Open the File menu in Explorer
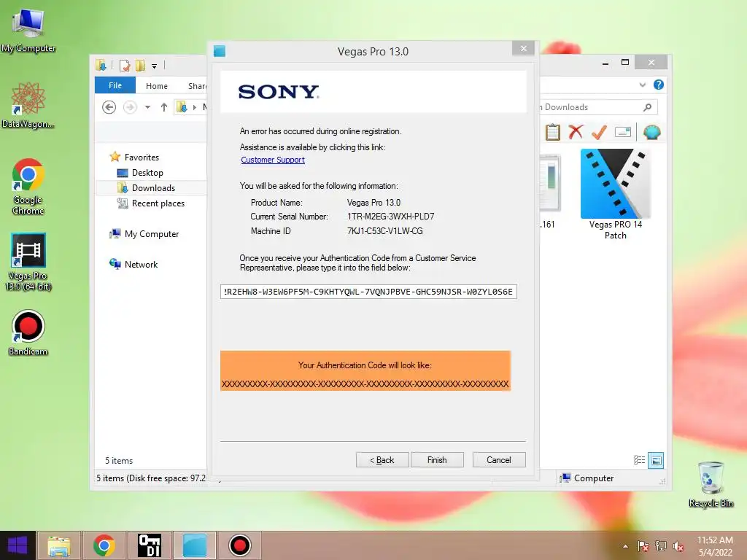This screenshot has width=747, height=560. tap(115, 86)
